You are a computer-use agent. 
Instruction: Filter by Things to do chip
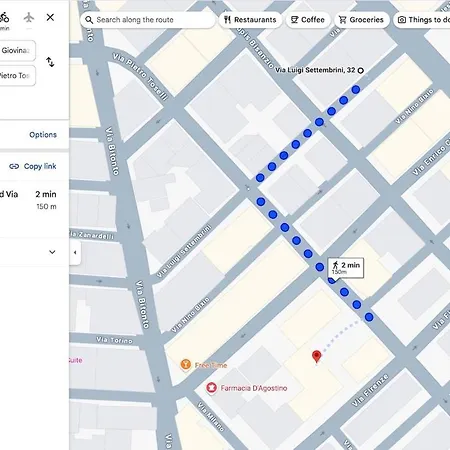[422, 20]
